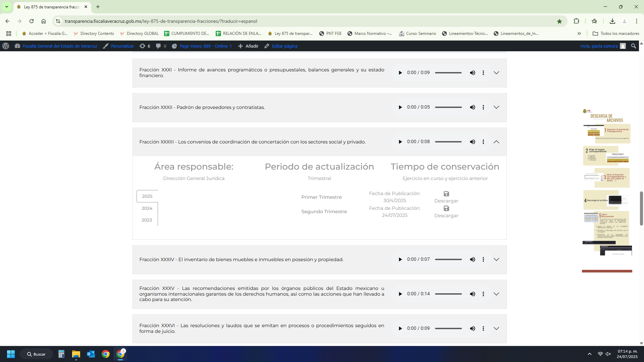Click Editar página link
The width and height of the screenshot is (644, 362).
point(284,46)
